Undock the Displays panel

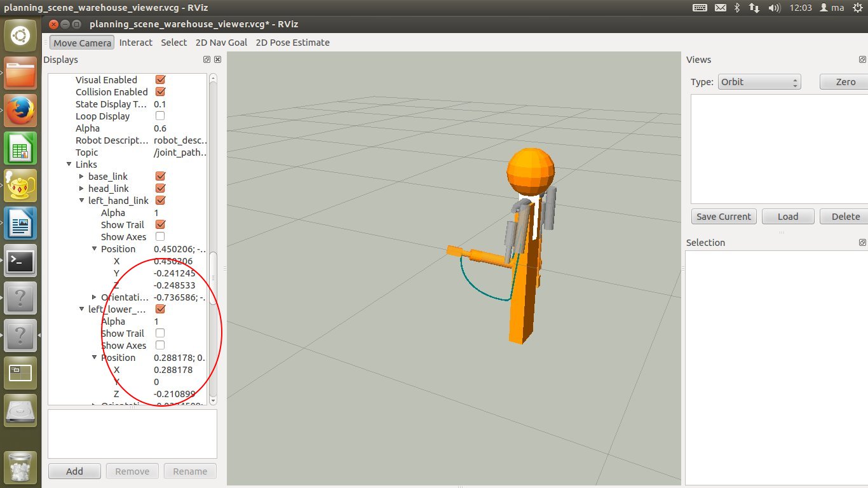(207, 60)
